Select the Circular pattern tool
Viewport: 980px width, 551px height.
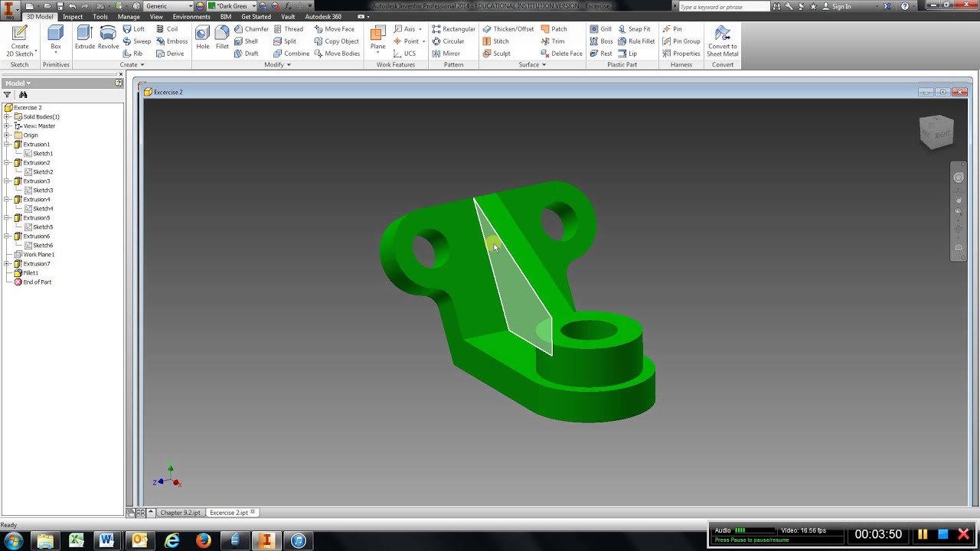[448, 41]
